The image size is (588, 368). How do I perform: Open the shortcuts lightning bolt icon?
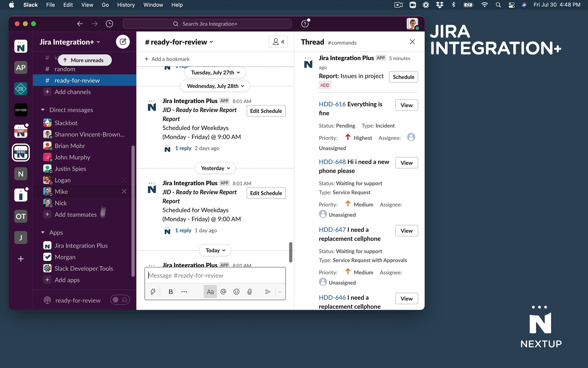153,292
